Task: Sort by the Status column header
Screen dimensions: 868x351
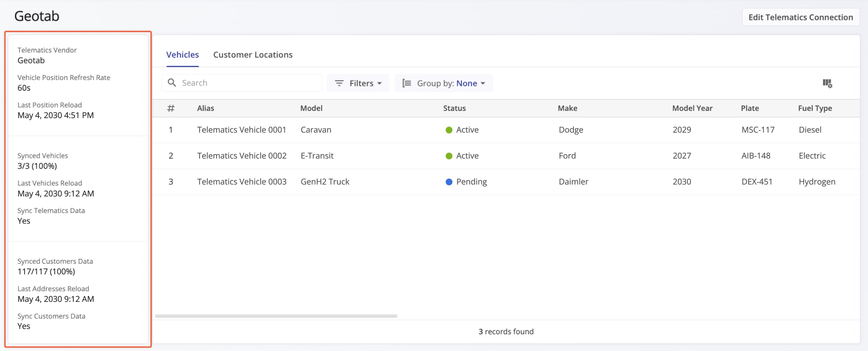Action: (x=454, y=108)
